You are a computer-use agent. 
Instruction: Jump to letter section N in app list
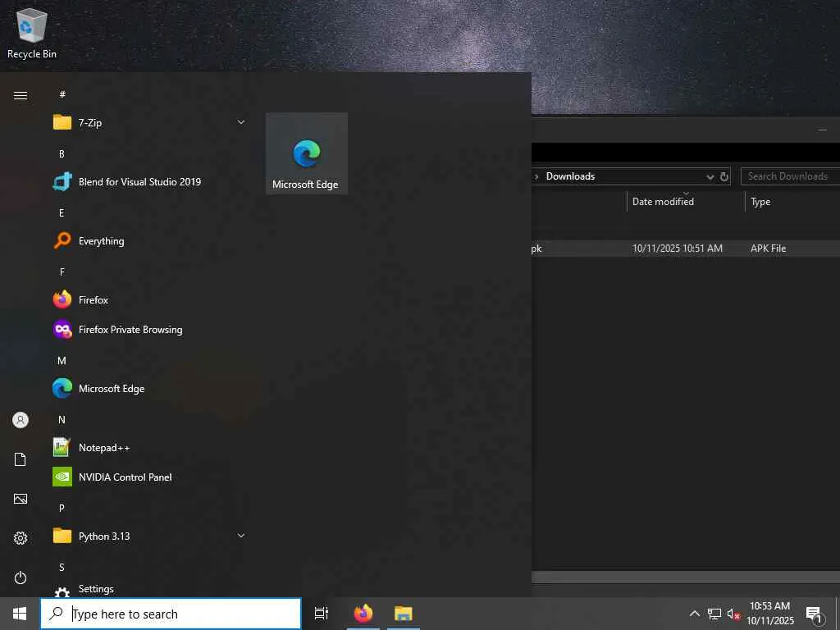(x=62, y=419)
